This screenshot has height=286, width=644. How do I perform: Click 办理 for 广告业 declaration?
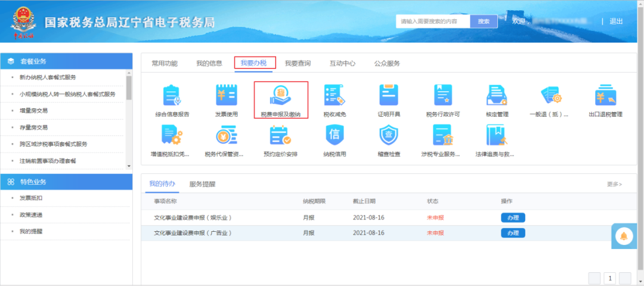coord(513,233)
